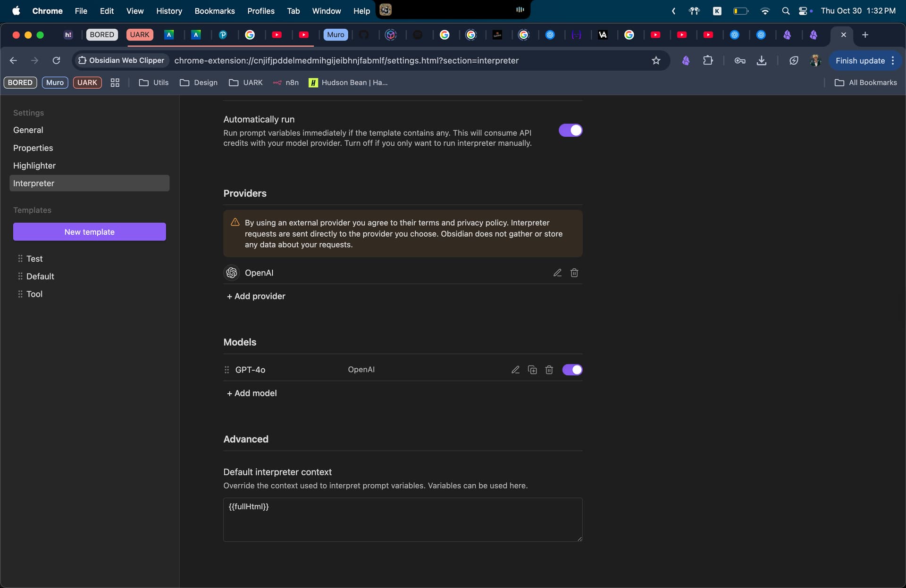Edit the GPT-4o model entry
This screenshot has height=588, width=906.
point(515,370)
